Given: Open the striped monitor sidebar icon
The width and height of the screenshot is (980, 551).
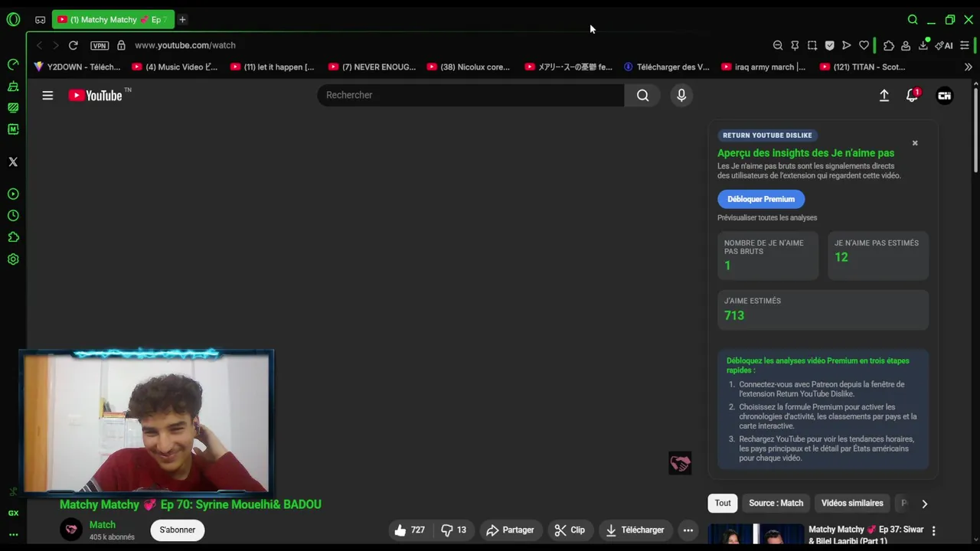Looking at the screenshot, I should click(13, 108).
